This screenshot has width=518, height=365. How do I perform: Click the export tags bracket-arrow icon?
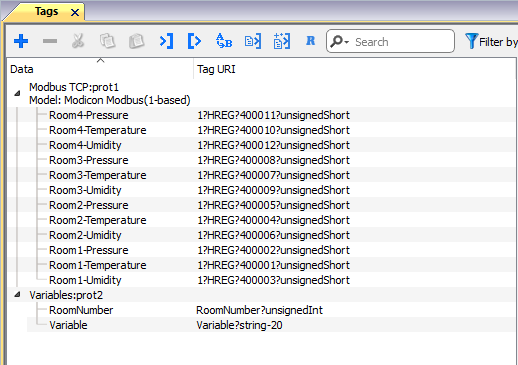(x=195, y=41)
